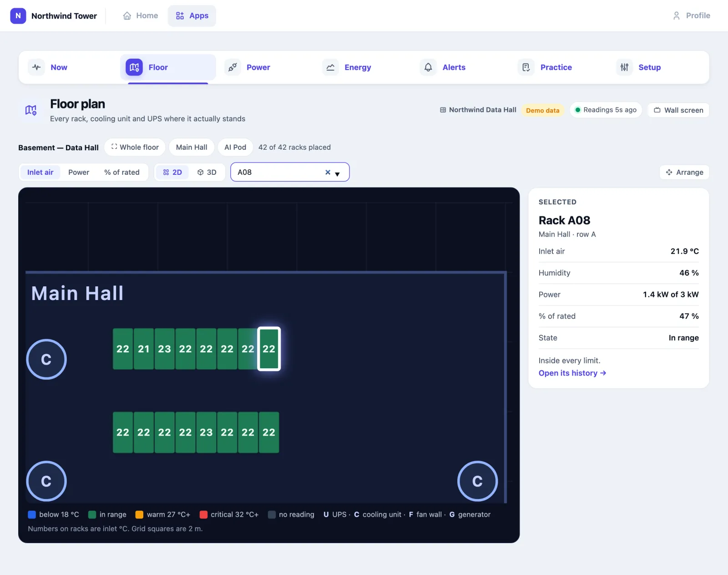Viewport: 728px width, 575px height.
Task: Open the rack selector dropdown arrow
Action: (338, 174)
